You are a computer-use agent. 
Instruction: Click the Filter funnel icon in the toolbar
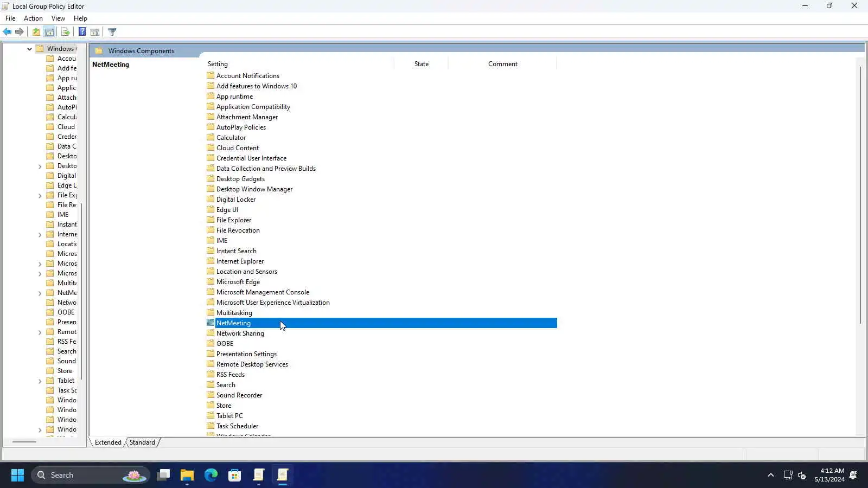[x=112, y=32]
